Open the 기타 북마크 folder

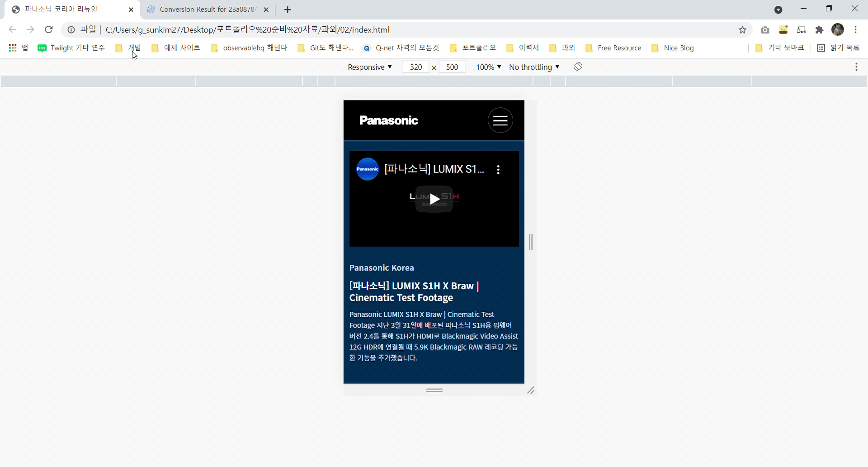click(x=780, y=48)
